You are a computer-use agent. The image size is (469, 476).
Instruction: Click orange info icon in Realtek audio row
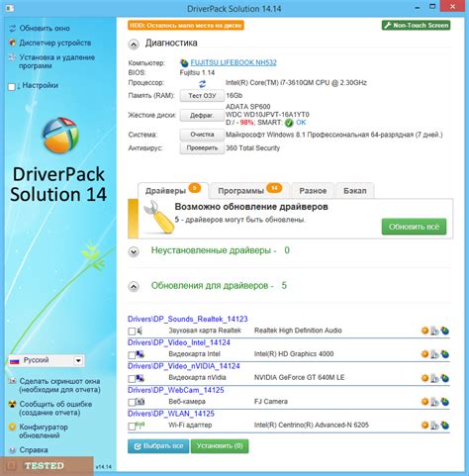424,331
